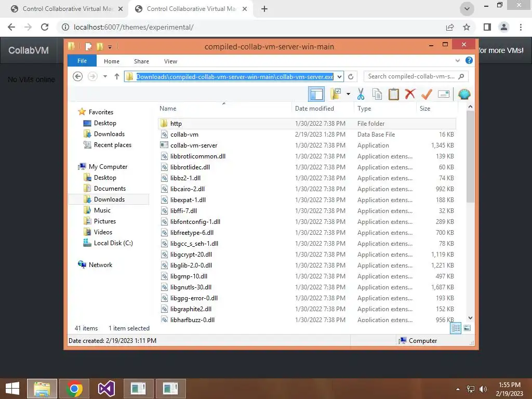Select the http folder
532x399 pixels.
[x=307, y=124]
